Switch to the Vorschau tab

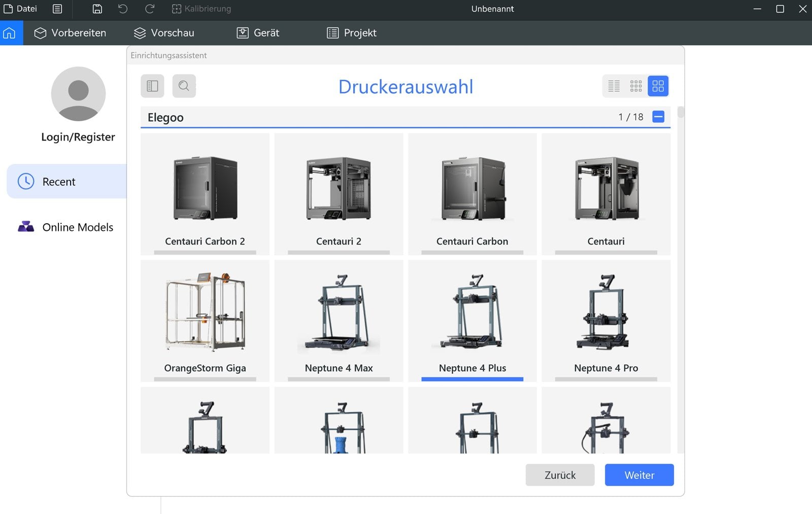(164, 33)
